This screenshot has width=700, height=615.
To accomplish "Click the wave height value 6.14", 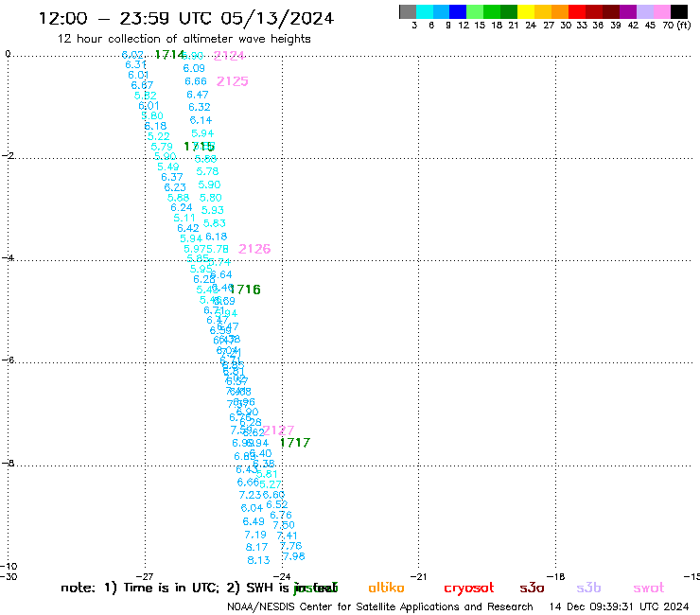I will pyautogui.click(x=201, y=120).
